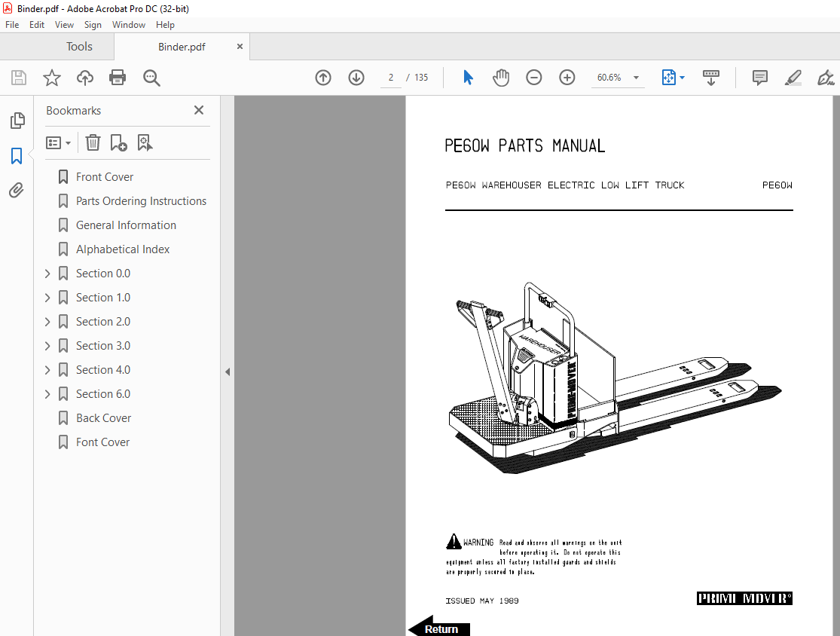Click the page number input field
Viewport: 840px width, 636px height.
pos(390,78)
